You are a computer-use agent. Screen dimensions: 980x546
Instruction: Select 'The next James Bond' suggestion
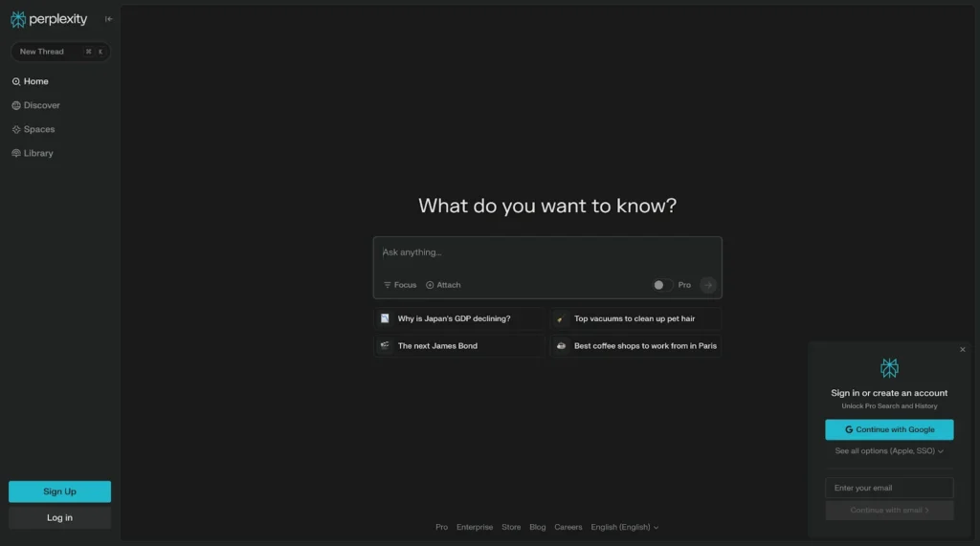[459, 346]
